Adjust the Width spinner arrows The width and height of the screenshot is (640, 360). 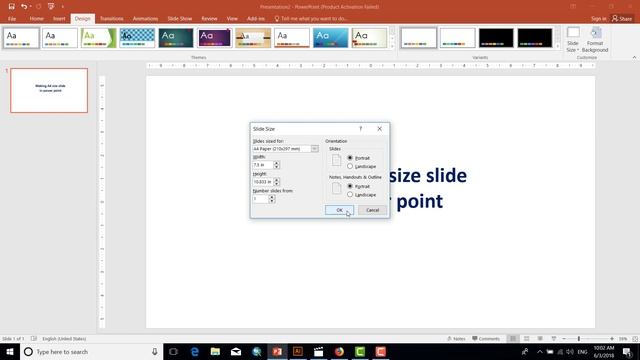pos(277,165)
